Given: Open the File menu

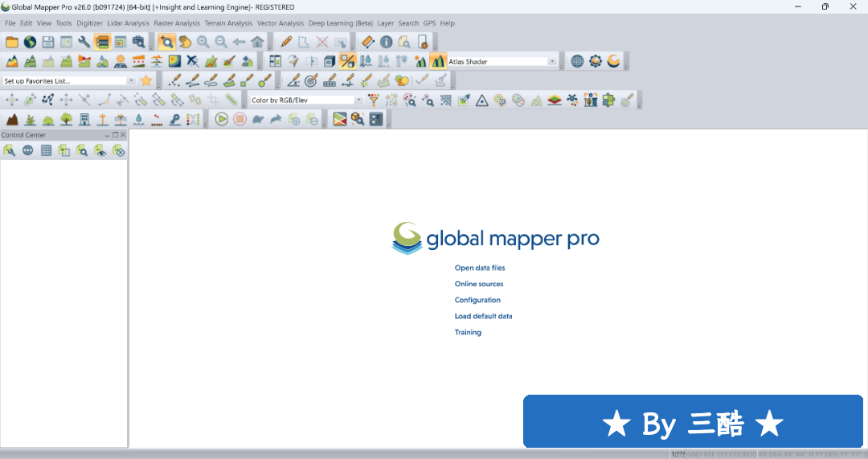Looking at the screenshot, I should pyautogui.click(x=10, y=23).
